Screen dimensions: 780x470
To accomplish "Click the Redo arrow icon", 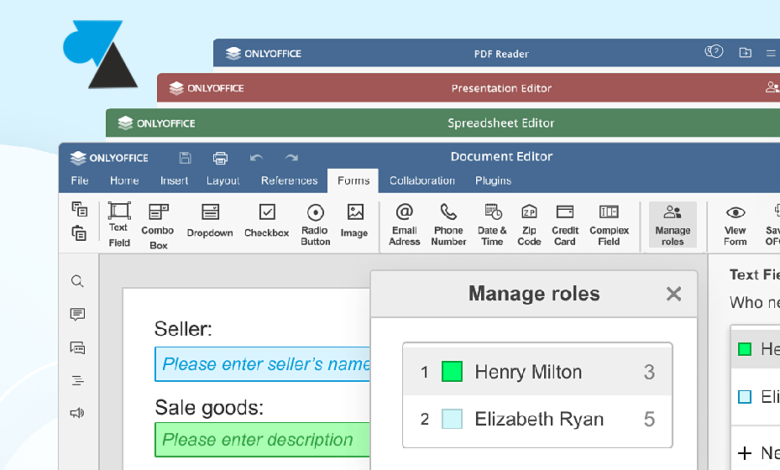I will pyautogui.click(x=292, y=158).
